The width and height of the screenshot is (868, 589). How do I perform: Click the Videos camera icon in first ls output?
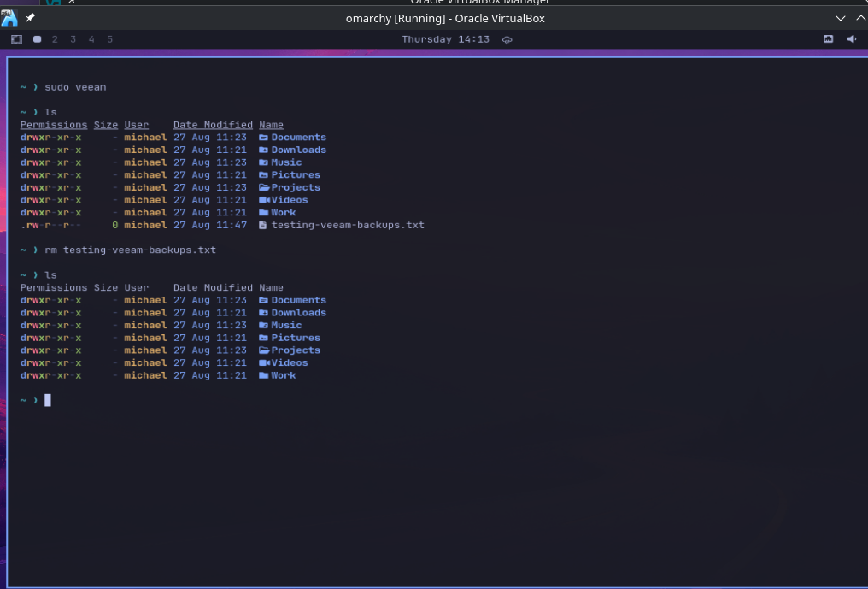click(x=264, y=200)
